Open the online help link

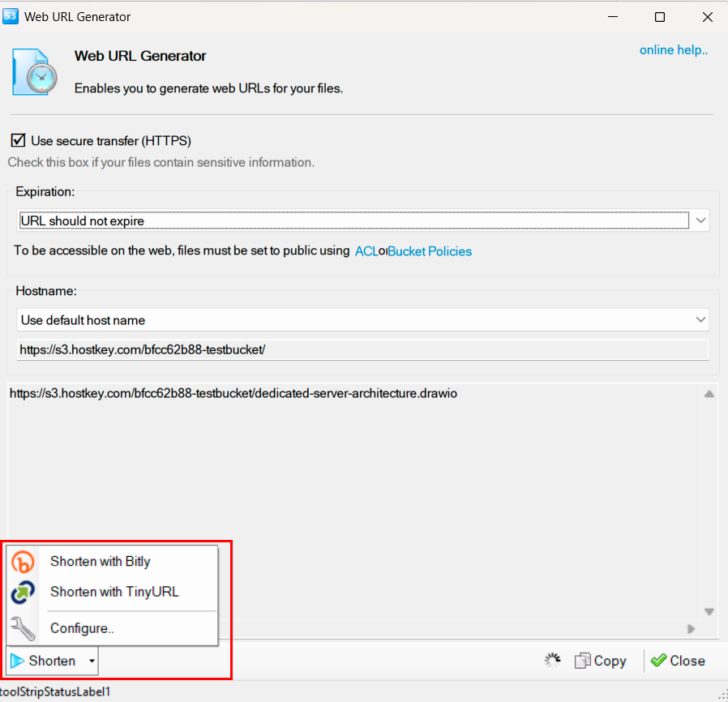click(673, 50)
